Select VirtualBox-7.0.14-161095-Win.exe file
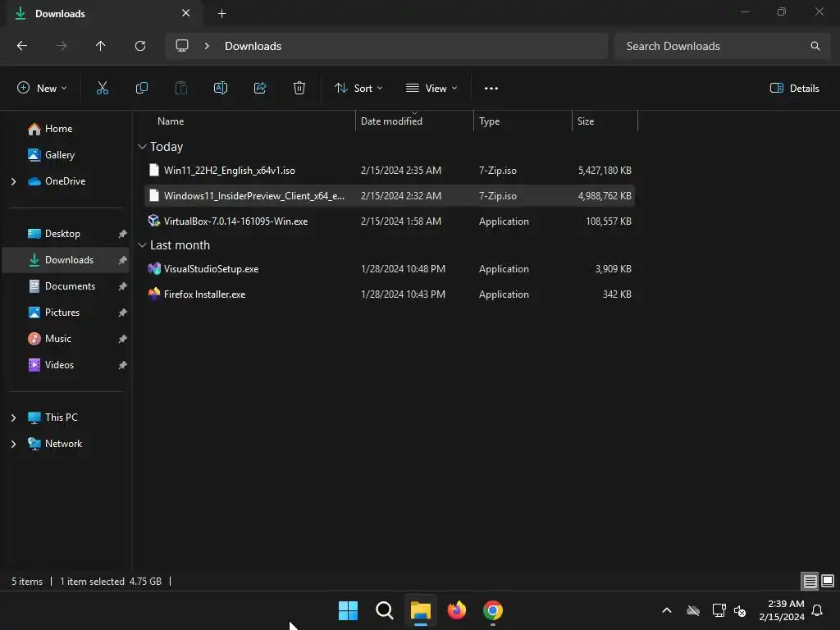This screenshot has width=840, height=630. click(x=390, y=221)
